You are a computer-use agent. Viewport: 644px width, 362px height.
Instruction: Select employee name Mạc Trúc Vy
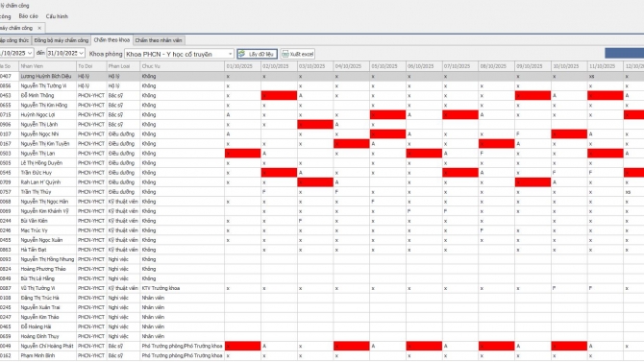34,230
